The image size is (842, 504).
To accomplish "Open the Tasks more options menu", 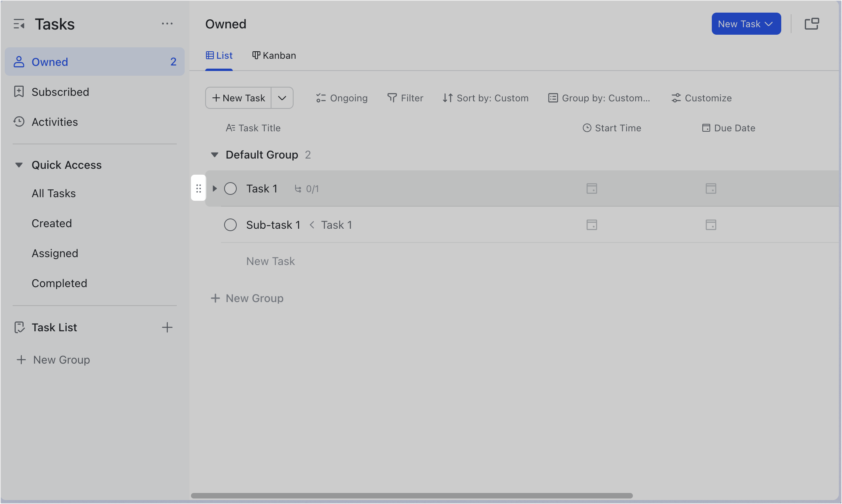I will (x=167, y=24).
